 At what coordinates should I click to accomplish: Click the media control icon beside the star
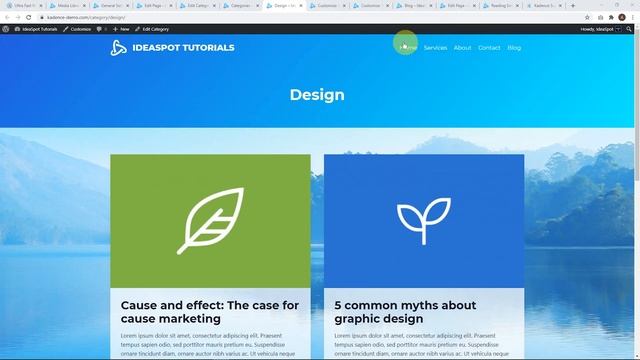[x=600, y=18]
